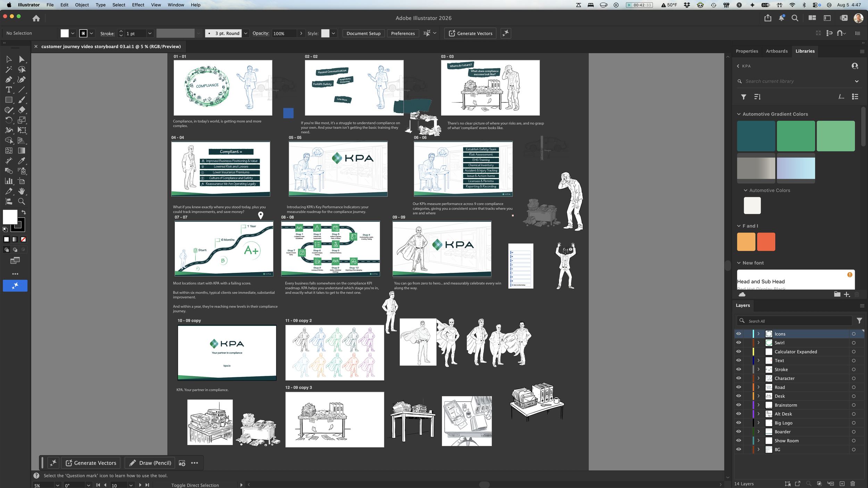Activate the Type tool
Screen dimensions: 868x488
pos(9,90)
